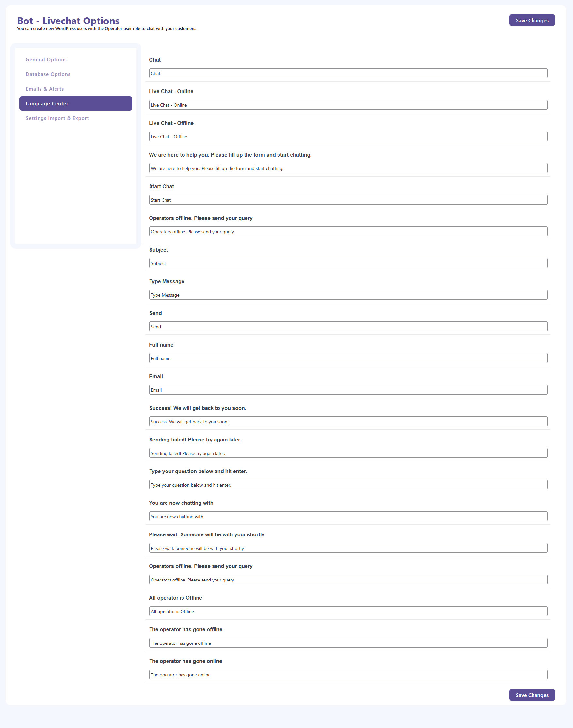Screen dimensions: 573x728
Task: Click the top Save Changes button
Action: coord(532,20)
